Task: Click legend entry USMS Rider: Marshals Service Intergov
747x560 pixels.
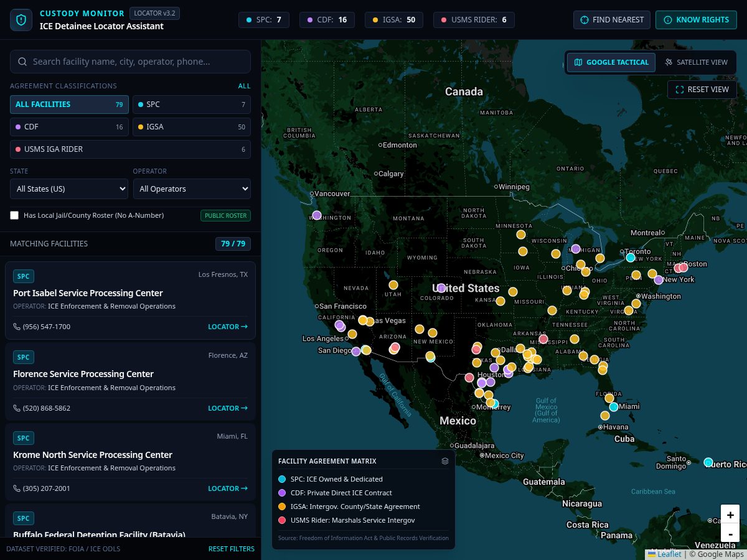Action: tap(347, 520)
